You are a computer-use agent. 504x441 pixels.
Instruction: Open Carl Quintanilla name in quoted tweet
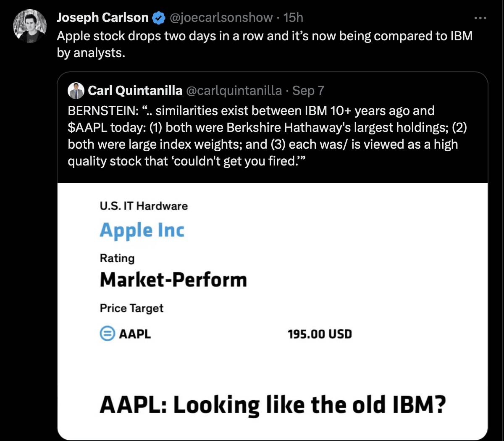[x=135, y=90]
